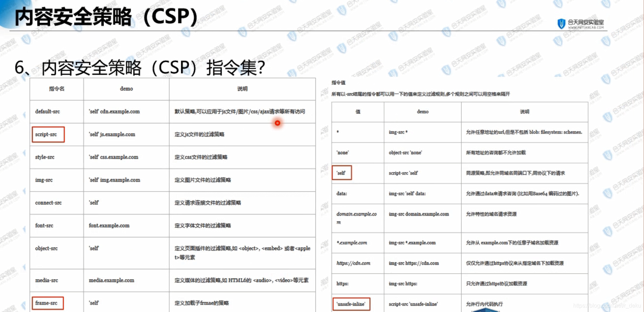Select the demo text 'self' css.example.com
Image resolution: width=644 pixels, height=312 pixels.
click(113, 157)
